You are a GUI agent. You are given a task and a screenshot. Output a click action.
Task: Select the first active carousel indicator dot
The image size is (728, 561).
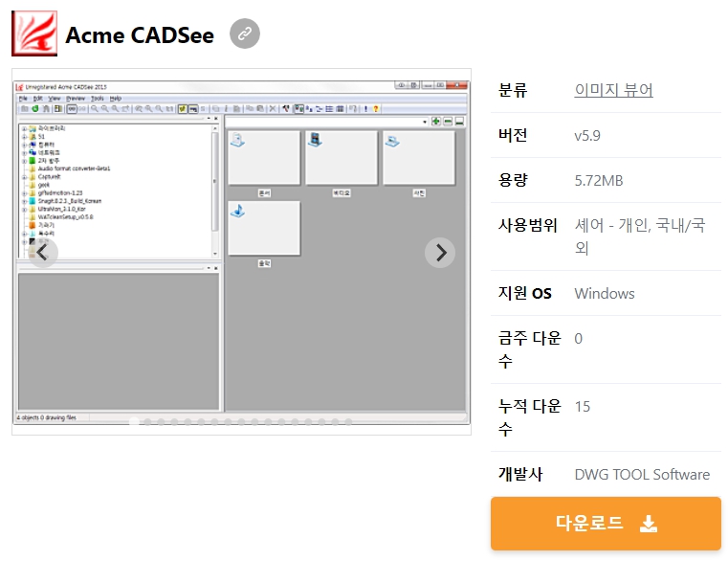coord(134,422)
